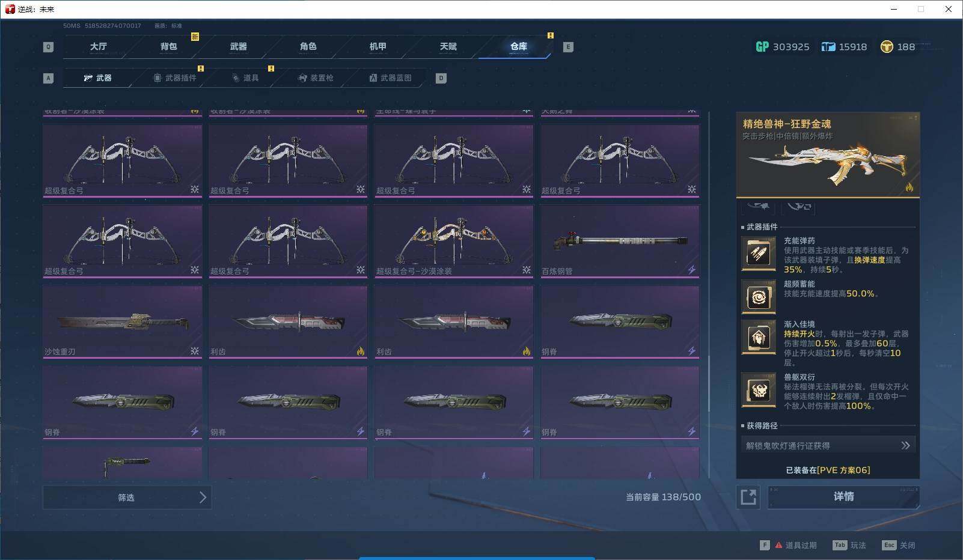Viewport: 963px width, 560px height.
Task: Switch to the 背包 tab
Action: click(168, 46)
